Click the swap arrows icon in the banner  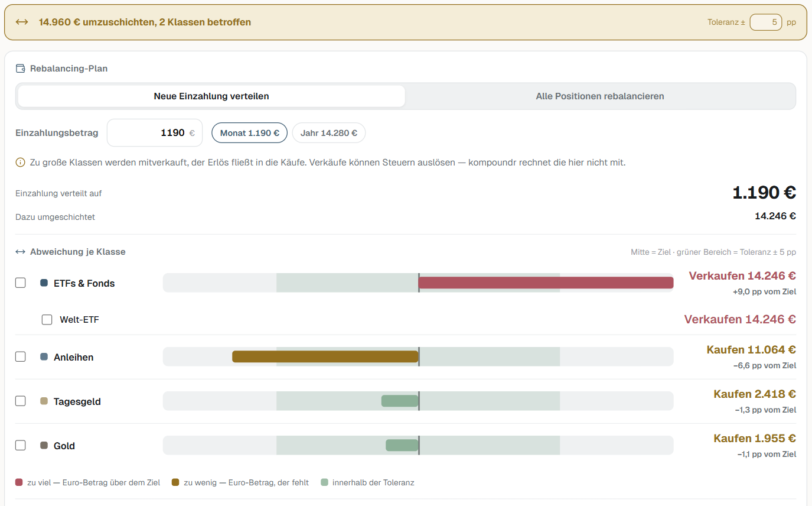click(x=22, y=22)
